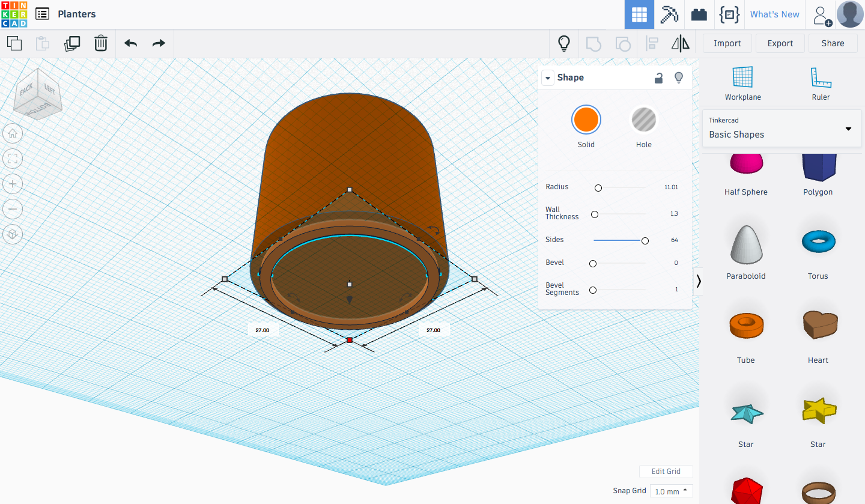Select the Ruler tool
The width and height of the screenshot is (865, 504).
tap(821, 83)
